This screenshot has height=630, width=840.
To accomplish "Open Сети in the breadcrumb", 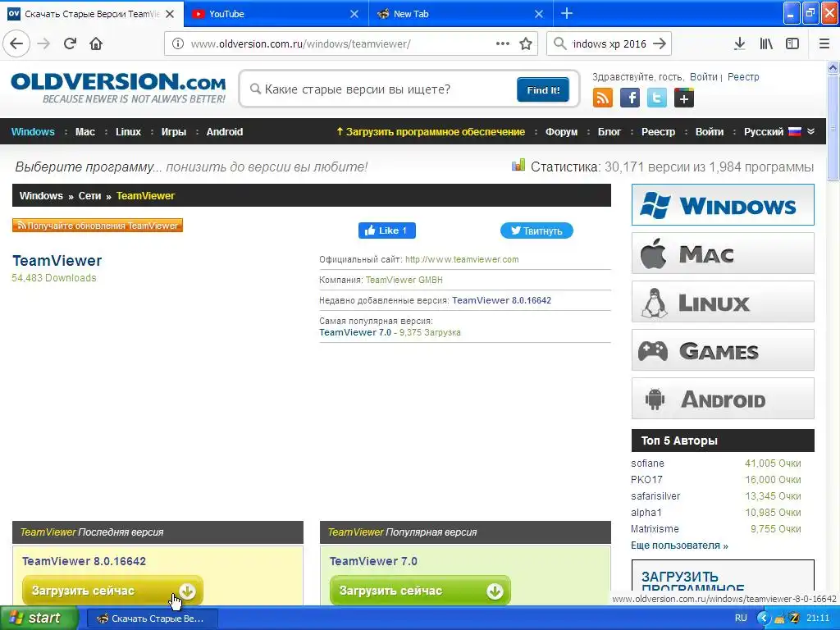I will [89, 195].
